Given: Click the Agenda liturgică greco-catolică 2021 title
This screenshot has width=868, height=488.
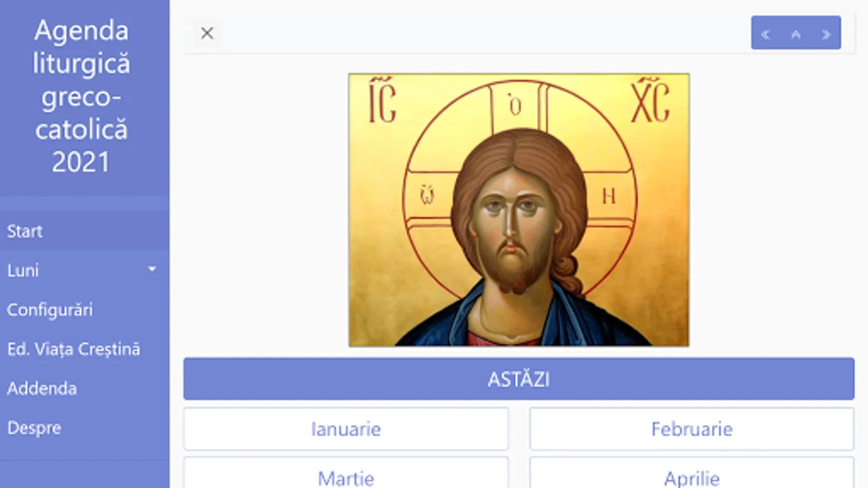Looking at the screenshot, I should click(81, 96).
